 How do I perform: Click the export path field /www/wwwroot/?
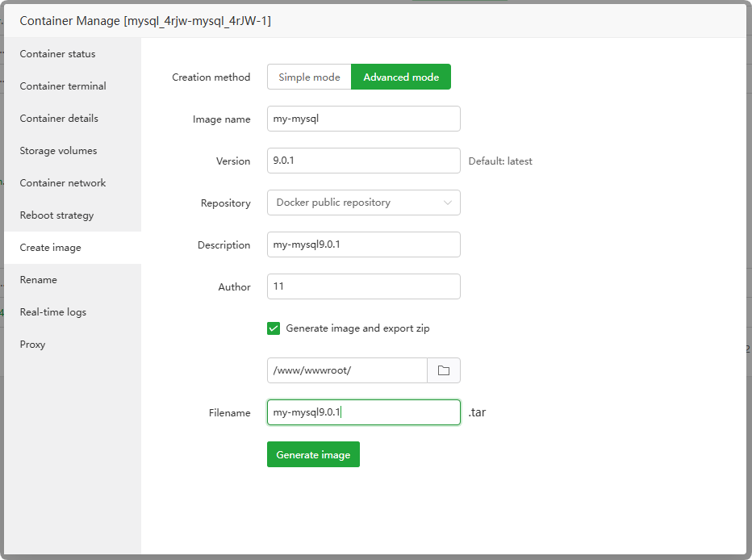coord(347,370)
